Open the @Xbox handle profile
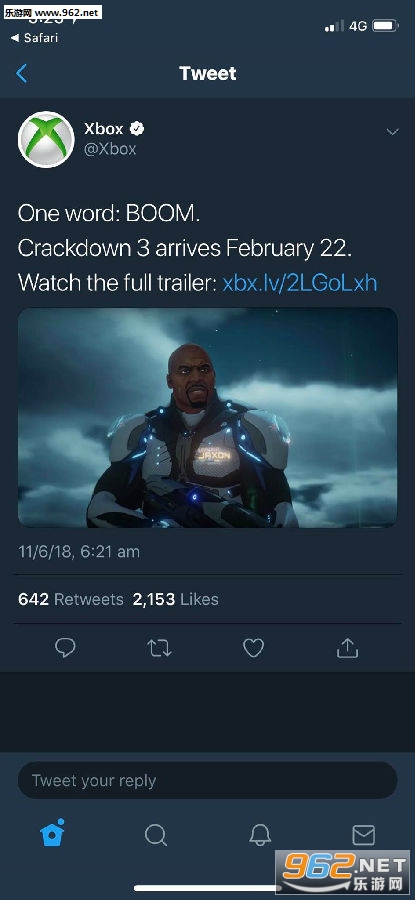This screenshot has height=900, width=415. click(x=110, y=149)
